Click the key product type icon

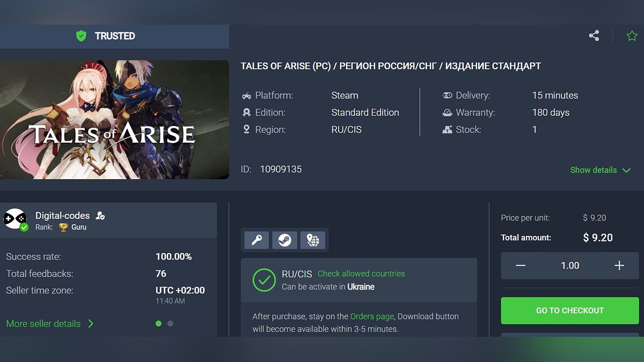pyautogui.click(x=257, y=240)
